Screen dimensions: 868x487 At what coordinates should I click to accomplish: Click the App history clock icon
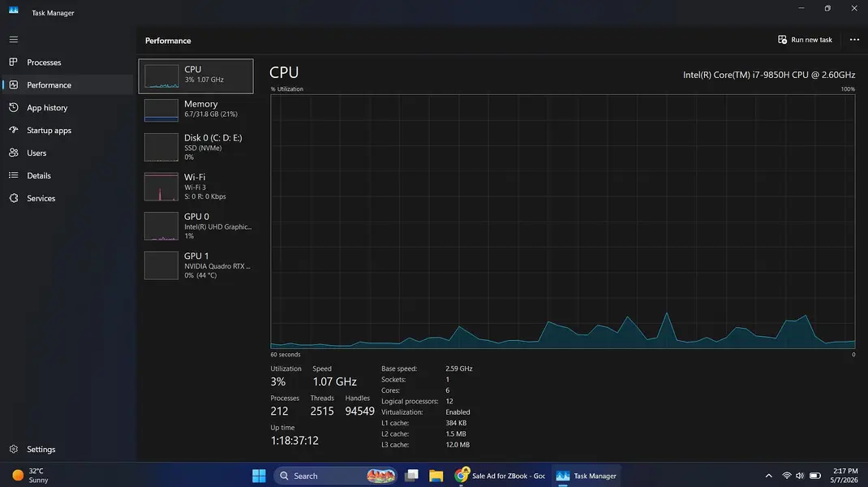coord(13,107)
